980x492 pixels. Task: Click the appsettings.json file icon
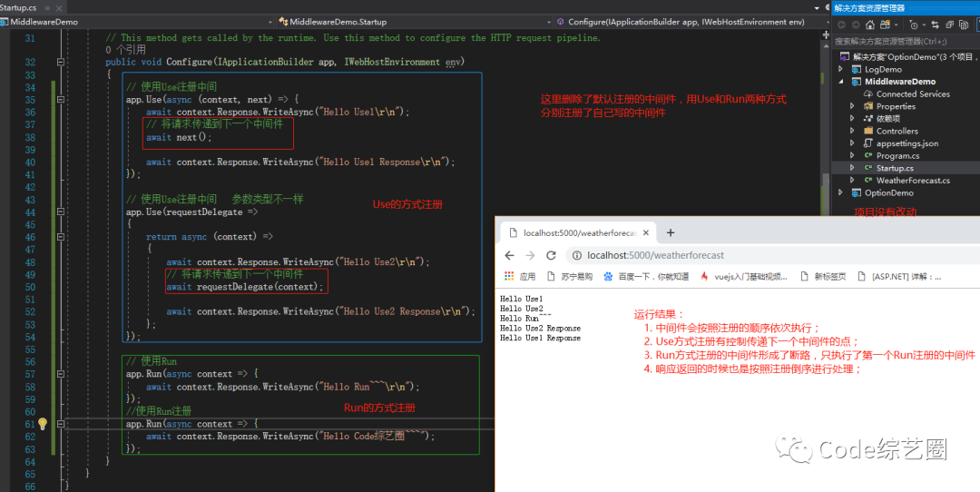[868, 143]
